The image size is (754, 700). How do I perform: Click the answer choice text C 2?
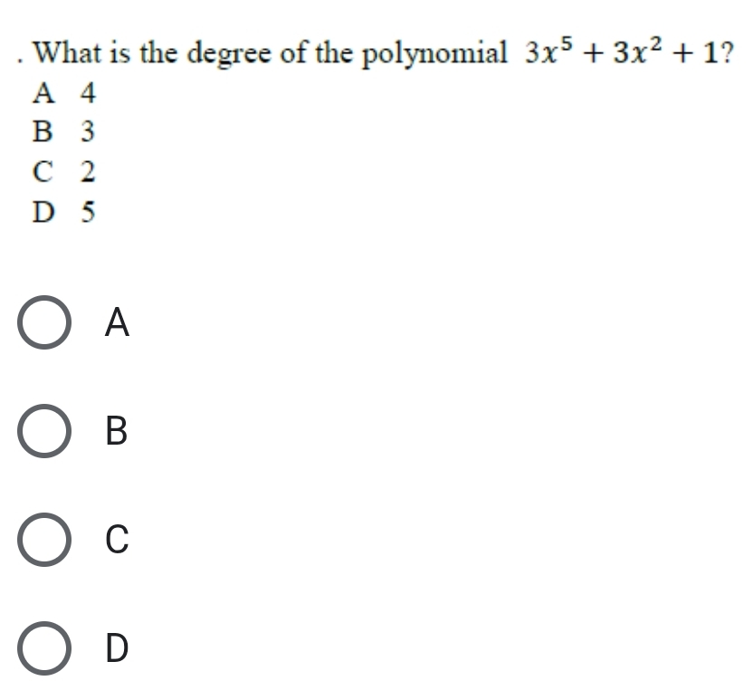[63, 173]
